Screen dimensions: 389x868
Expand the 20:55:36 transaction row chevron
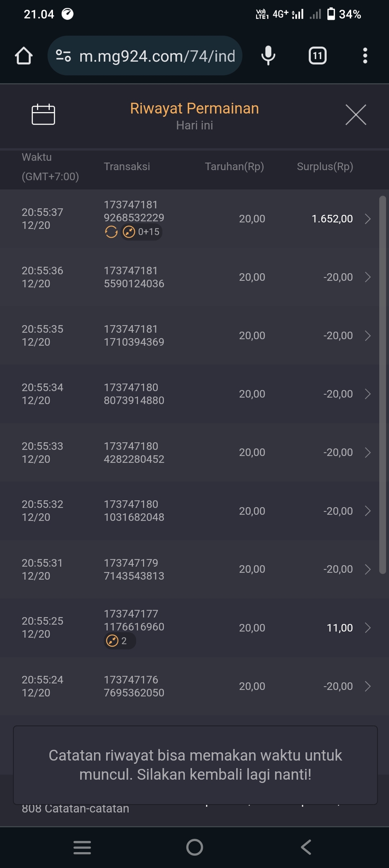[x=367, y=277]
